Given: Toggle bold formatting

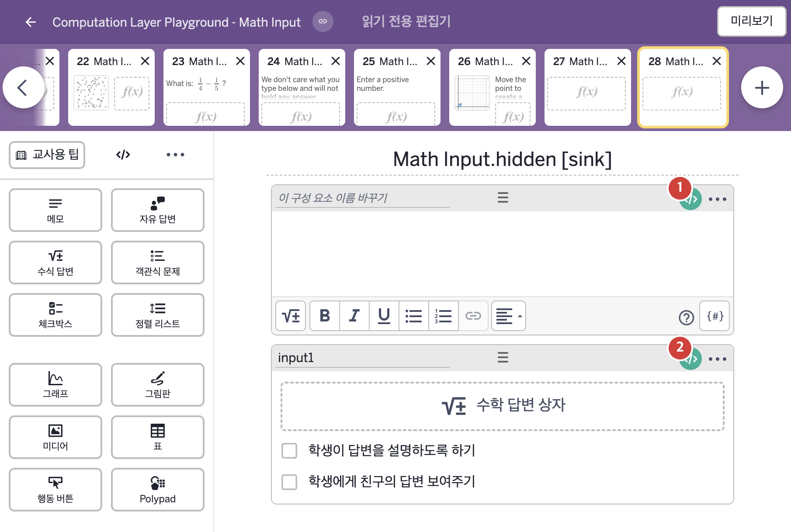Looking at the screenshot, I should click(325, 316).
